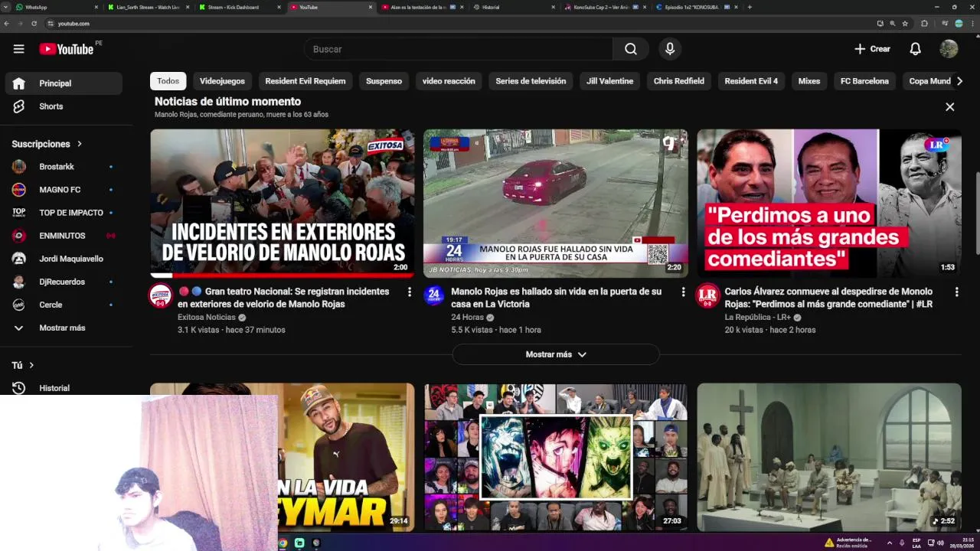This screenshot has width=980, height=551.
Task: Select the Todos filter chip
Action: click(168, 81)
